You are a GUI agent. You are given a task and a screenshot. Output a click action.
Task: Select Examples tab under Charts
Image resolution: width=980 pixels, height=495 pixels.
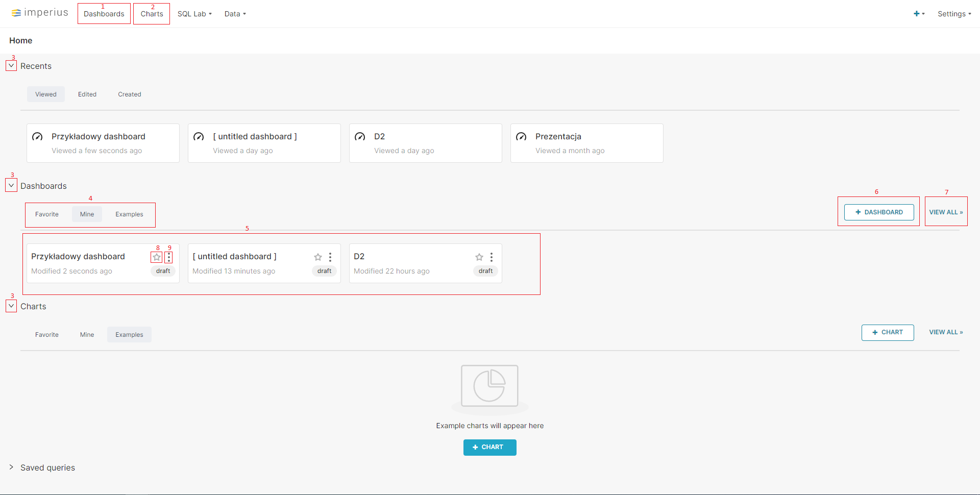pos(129,335)
